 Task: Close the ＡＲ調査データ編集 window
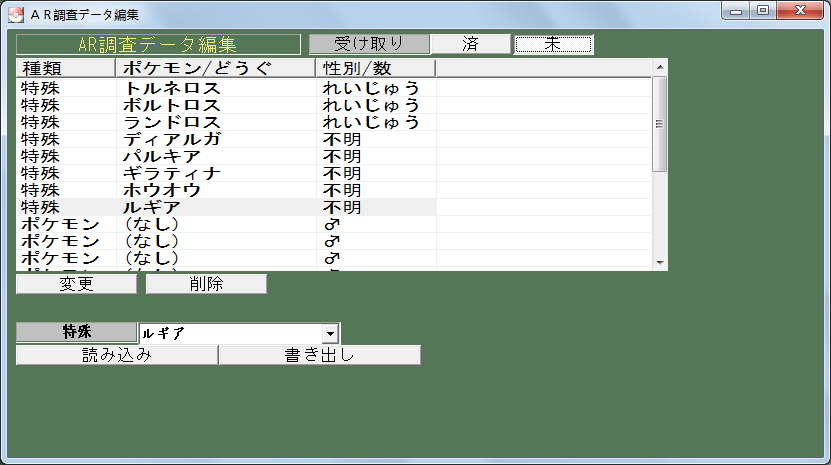pyautogui.click(x=800, y=11)
